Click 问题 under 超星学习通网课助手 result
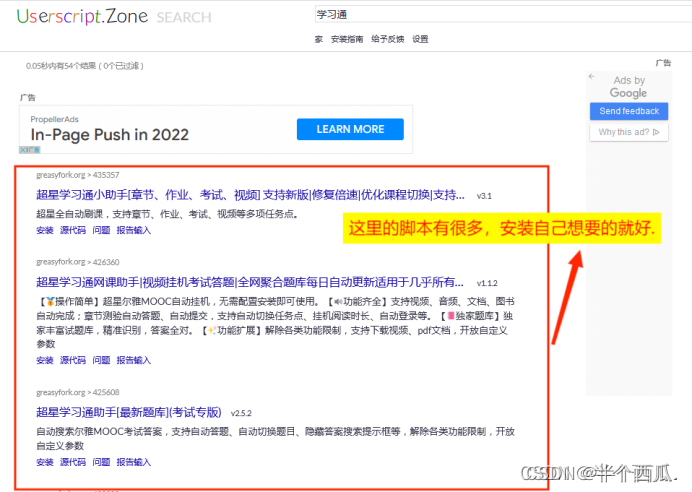692x492 pixels. tap(101, 361)
